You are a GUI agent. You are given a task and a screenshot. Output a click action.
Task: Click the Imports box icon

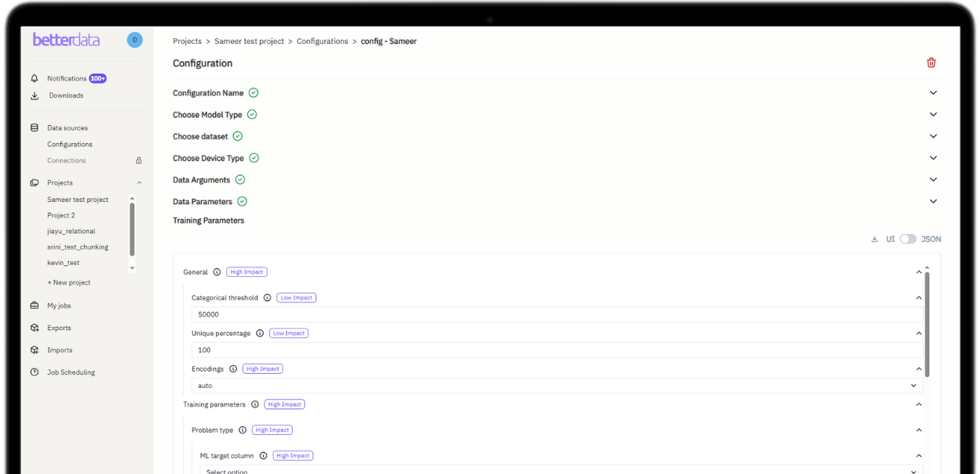tap(34, 350)
